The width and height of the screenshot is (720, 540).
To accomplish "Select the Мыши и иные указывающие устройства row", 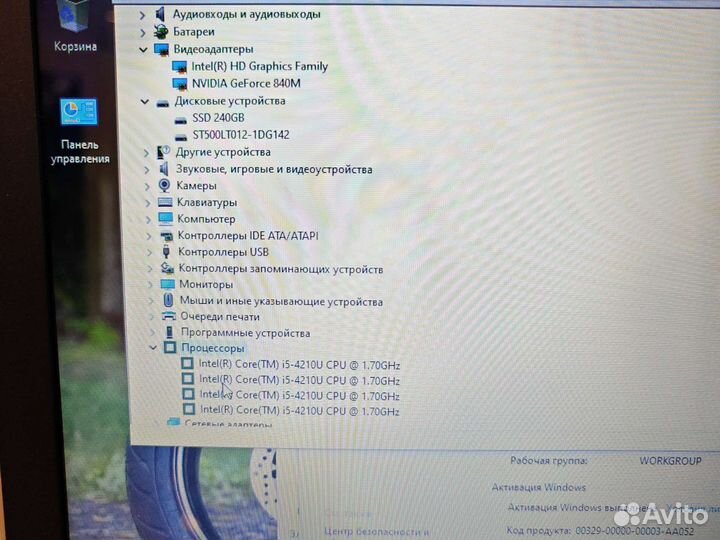I will point(281,301).
